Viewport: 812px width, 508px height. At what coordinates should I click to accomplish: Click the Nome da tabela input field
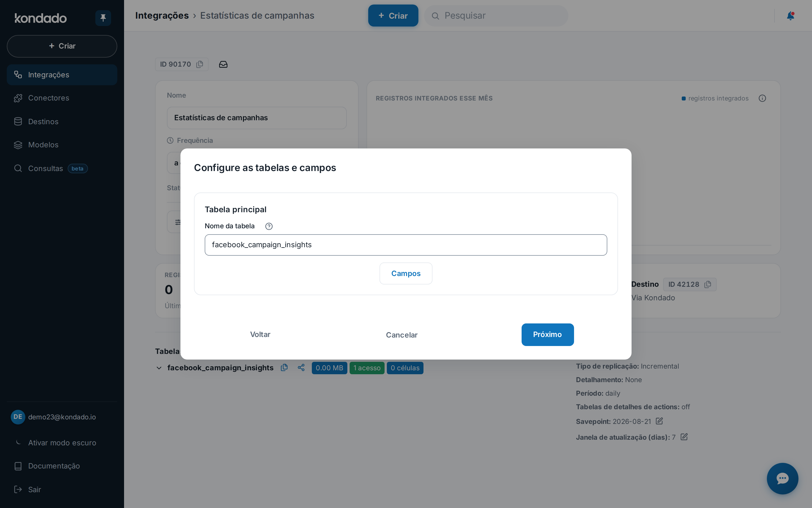point(406,245)
